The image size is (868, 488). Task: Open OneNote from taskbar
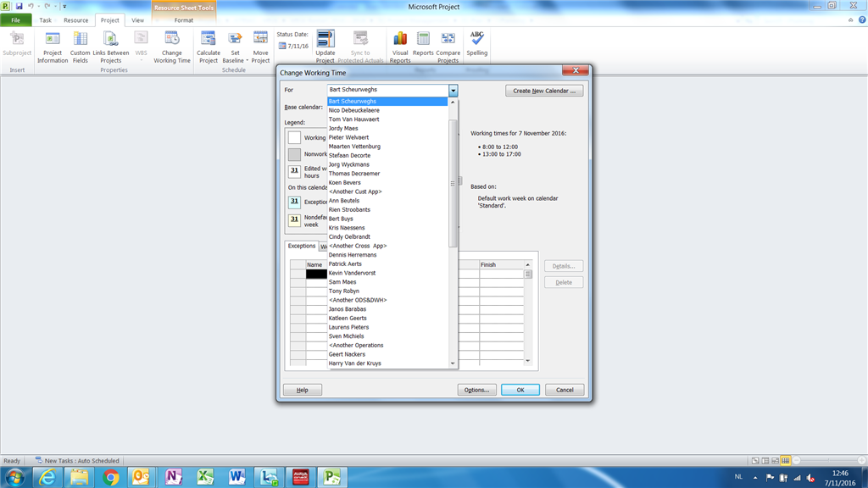tap(174, 477)
